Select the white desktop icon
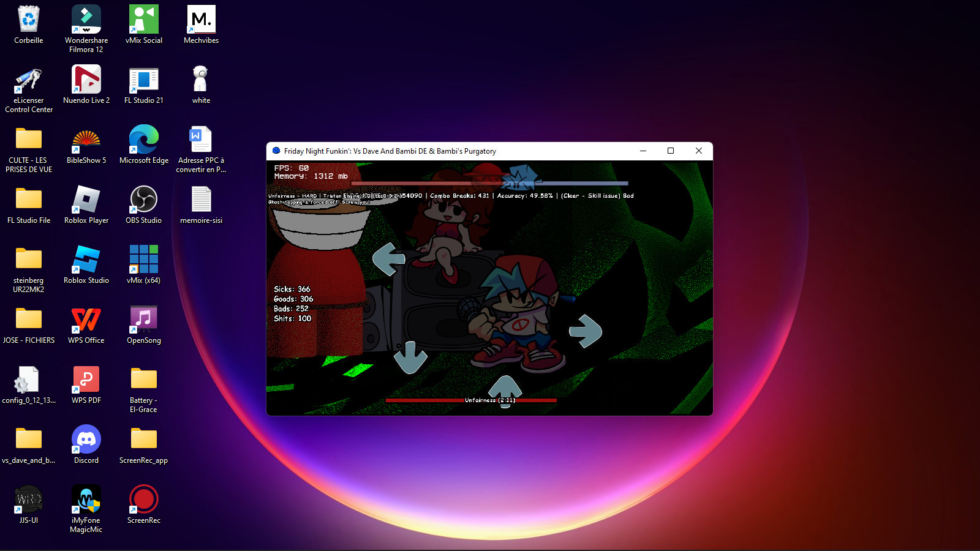The width and height of the screenshot is (980, 551). (202, 86)
